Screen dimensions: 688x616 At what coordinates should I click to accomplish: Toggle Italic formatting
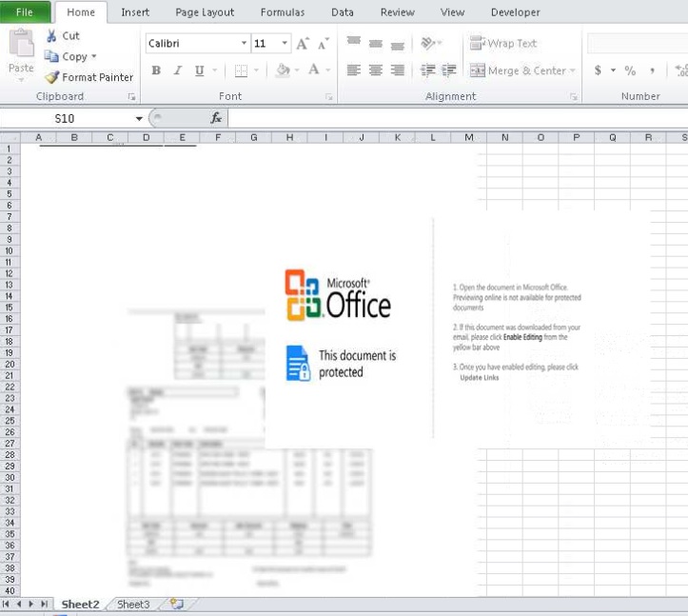pos(178,70)
